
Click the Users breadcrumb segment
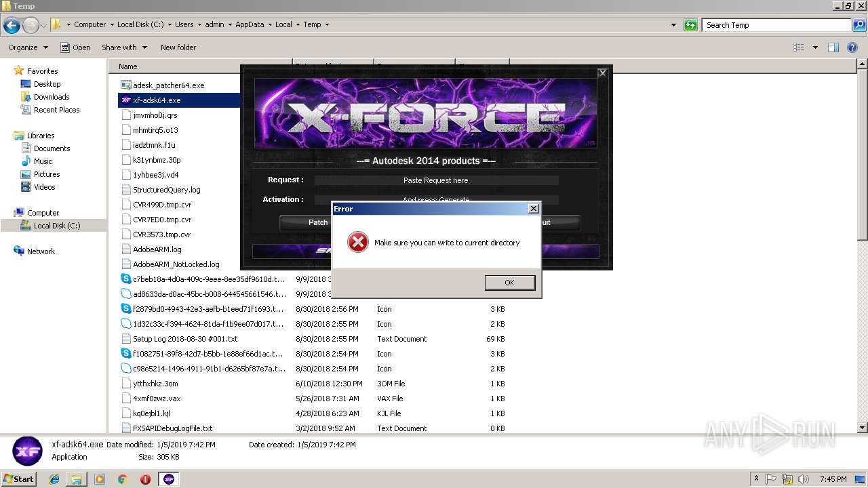pyautogui.click(x=184, y=24)
